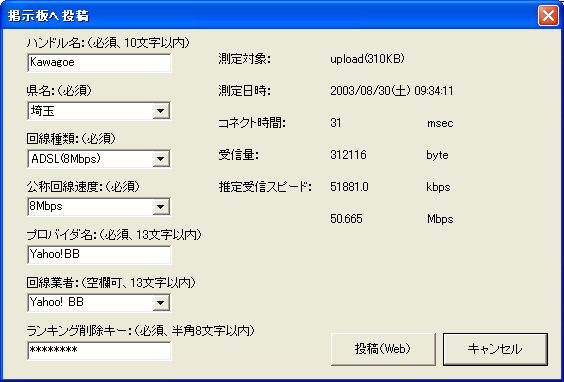
Task: Click the プロバイダ名 field with Yahoo!BB
Action: tap(99, 255)
